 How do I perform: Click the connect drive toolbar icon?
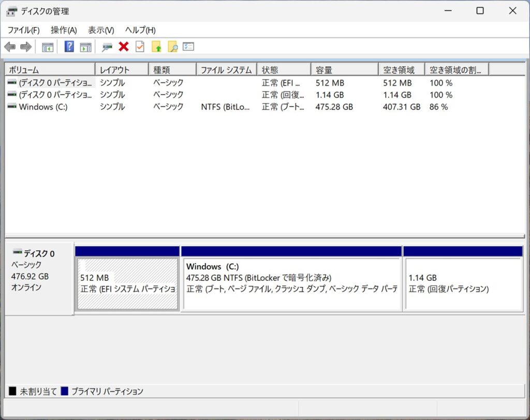pyautogui.click(x=107, y=47)
